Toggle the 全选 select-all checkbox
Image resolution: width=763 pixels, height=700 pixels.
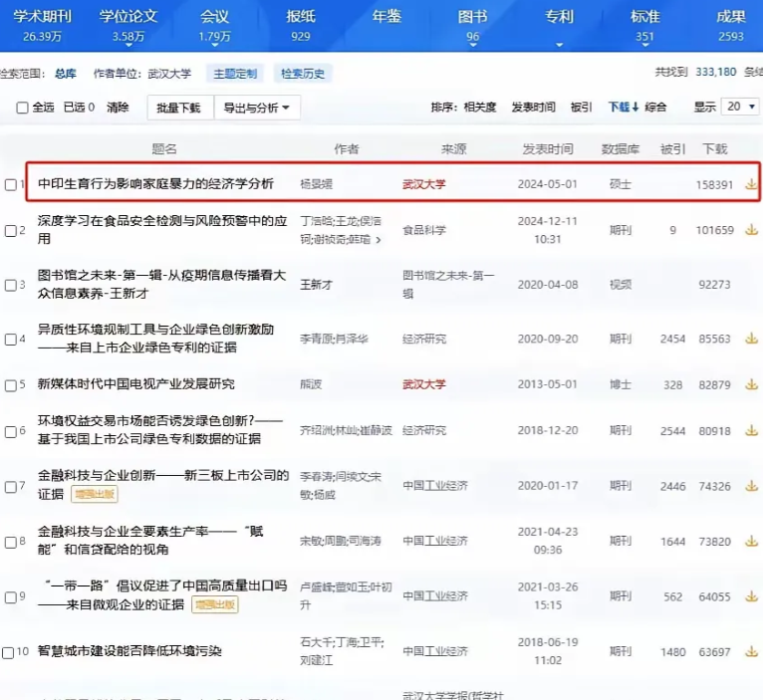(x=22, y=108)
